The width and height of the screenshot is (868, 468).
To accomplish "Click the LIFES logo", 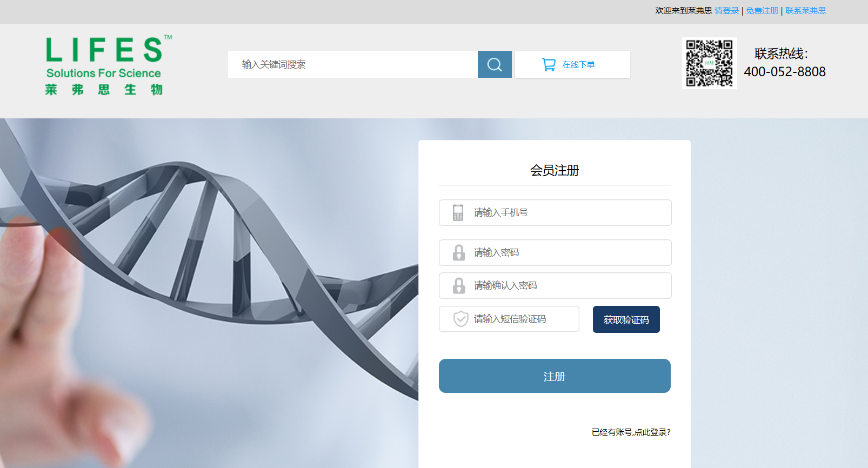I will pos(108,65).
